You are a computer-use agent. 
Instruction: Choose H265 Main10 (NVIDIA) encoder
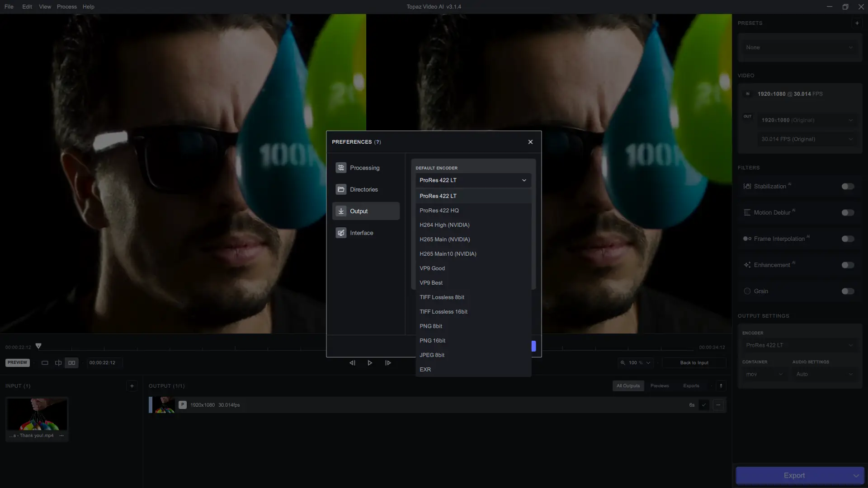click(x=448, y=254)
